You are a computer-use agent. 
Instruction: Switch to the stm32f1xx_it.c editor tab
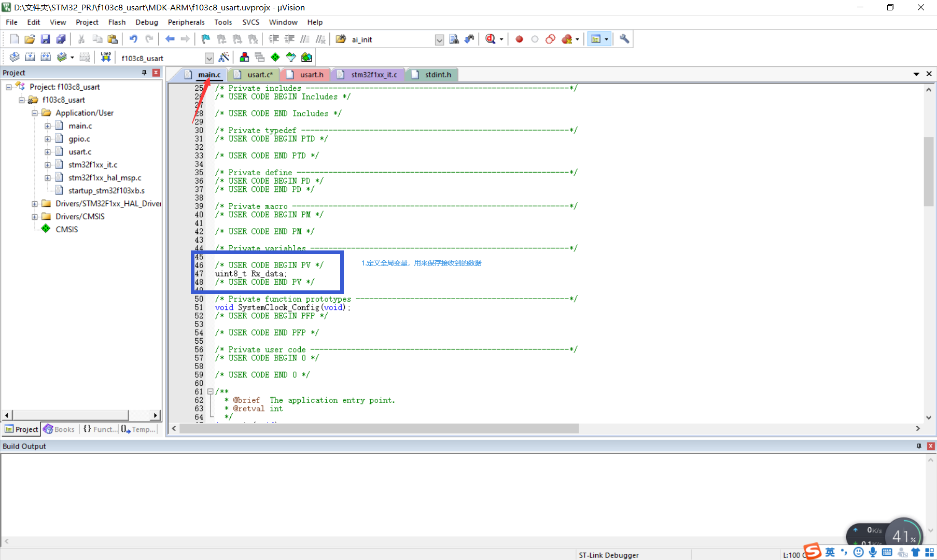pyautogui.click(x=369, y=75)
